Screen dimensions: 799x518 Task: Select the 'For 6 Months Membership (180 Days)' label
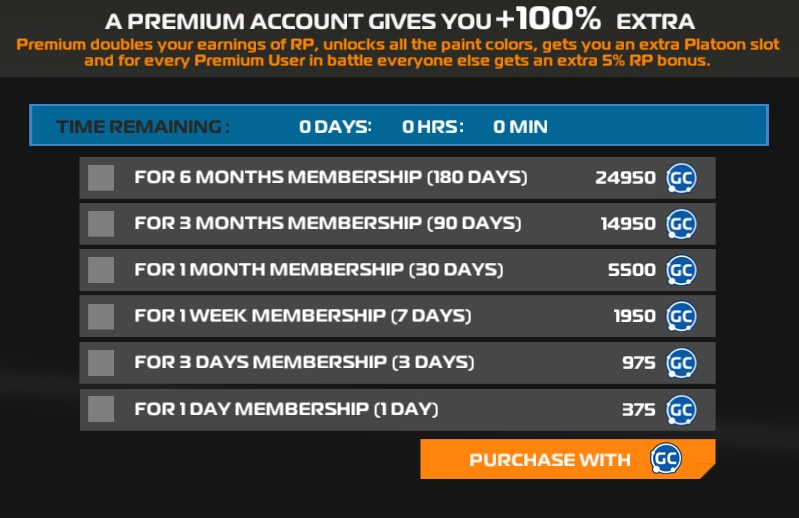330,178
